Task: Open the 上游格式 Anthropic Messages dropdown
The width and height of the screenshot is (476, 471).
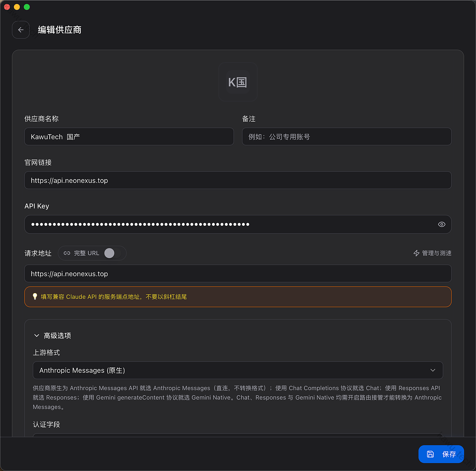Action: [x=238, y=370]
